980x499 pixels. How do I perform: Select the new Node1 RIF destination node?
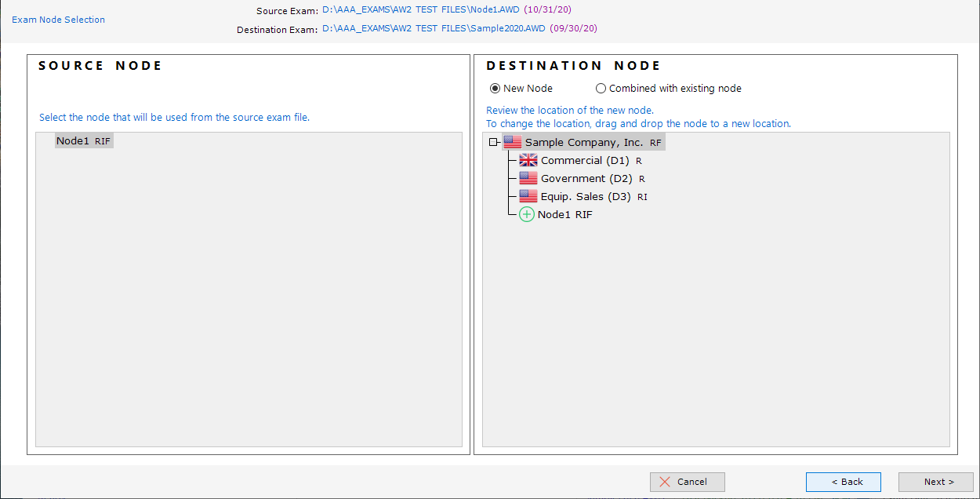564,214
